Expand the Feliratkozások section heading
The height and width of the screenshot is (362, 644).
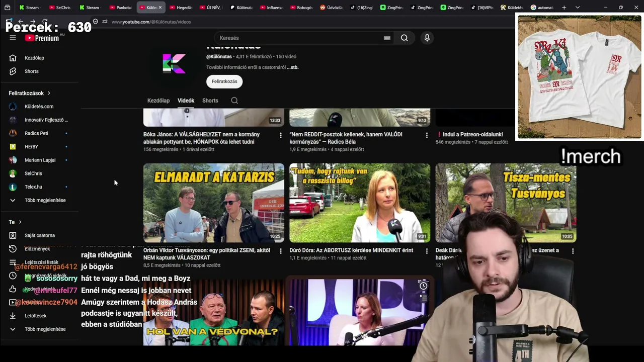[x=30, y=93]
